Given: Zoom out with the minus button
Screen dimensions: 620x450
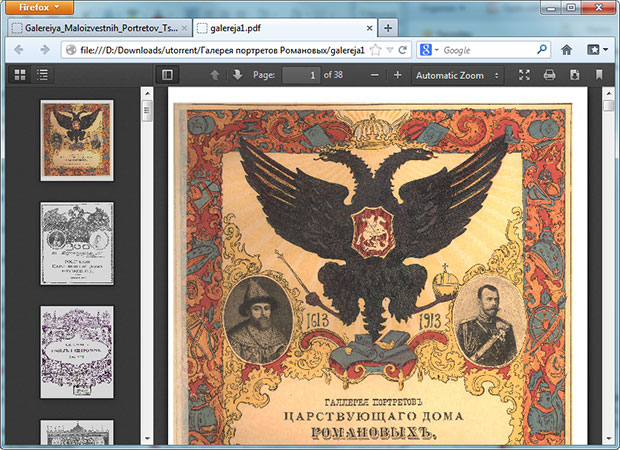Looking at the screenshot, I should click(375, 75).
